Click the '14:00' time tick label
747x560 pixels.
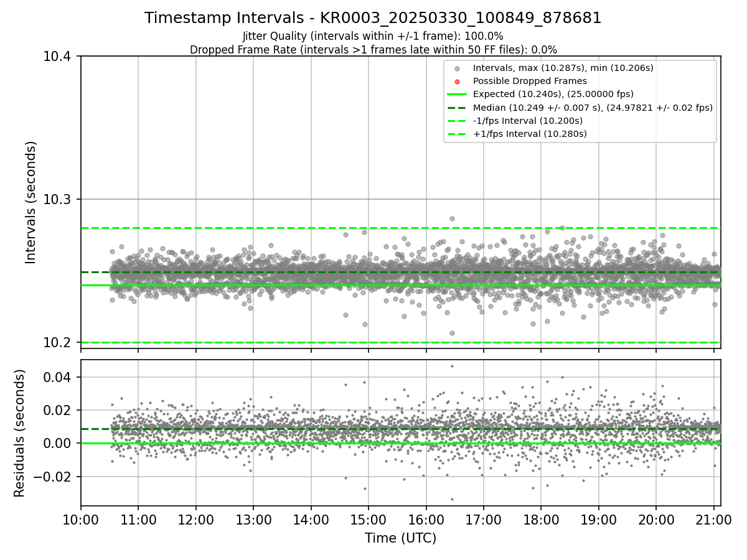click(311, 520)
